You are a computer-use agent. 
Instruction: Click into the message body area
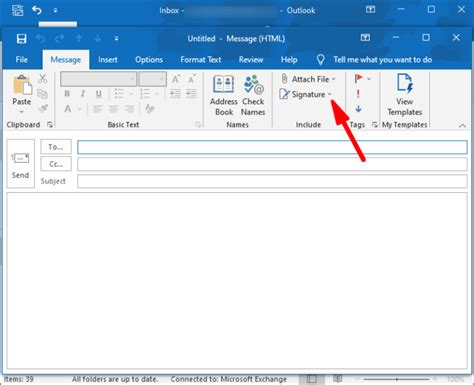pyautogui.click(x=237, y=280)
